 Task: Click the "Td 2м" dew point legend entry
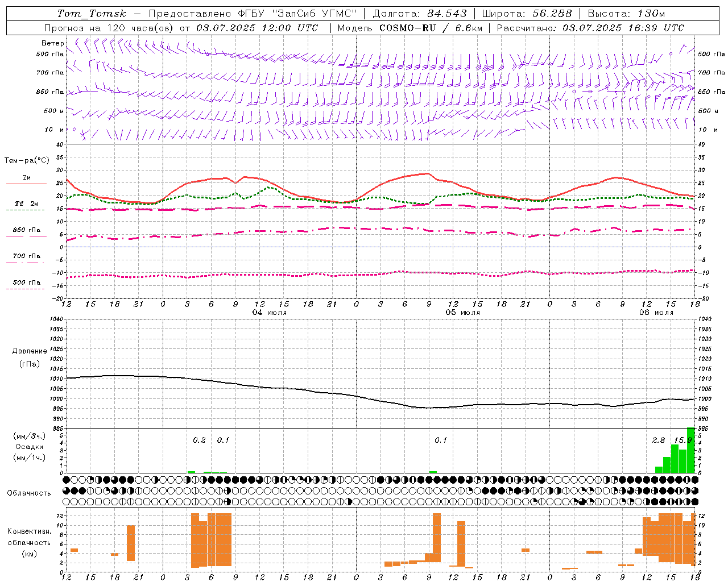[26, 203]
